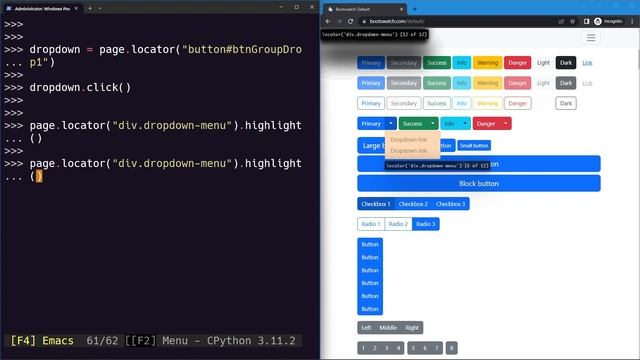Click toolbar group button 1

363,348
